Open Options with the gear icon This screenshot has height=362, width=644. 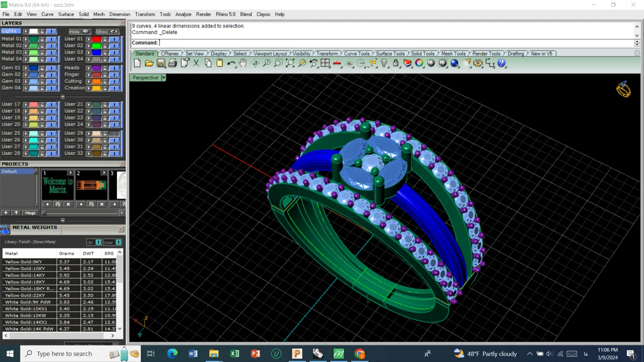click(478, 63)
